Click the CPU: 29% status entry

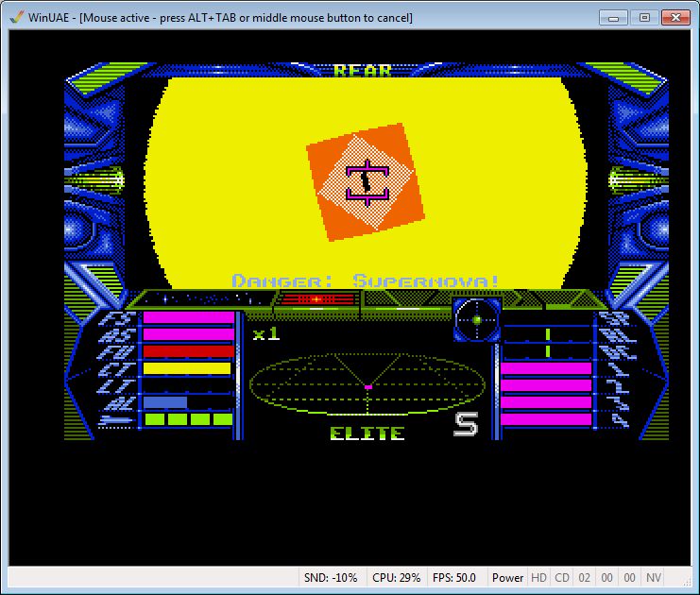(397, 578)
